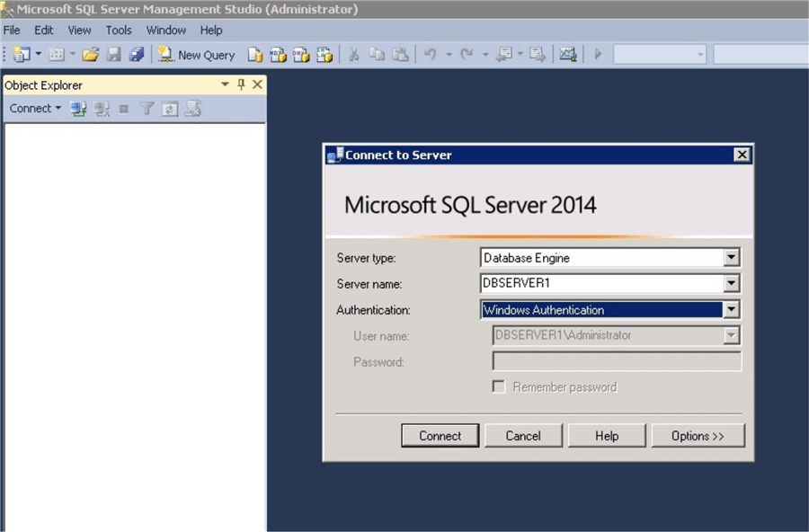Click the Filter funnel icon

pos(147,109)
